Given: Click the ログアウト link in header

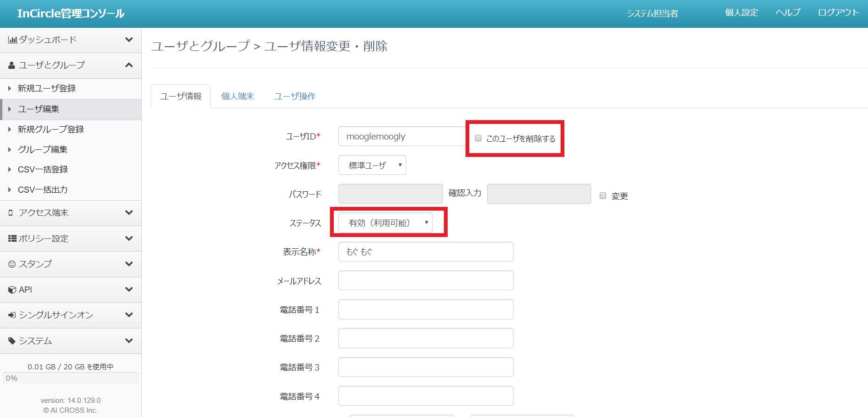Looking at the screenshot, I should point(838,13).
